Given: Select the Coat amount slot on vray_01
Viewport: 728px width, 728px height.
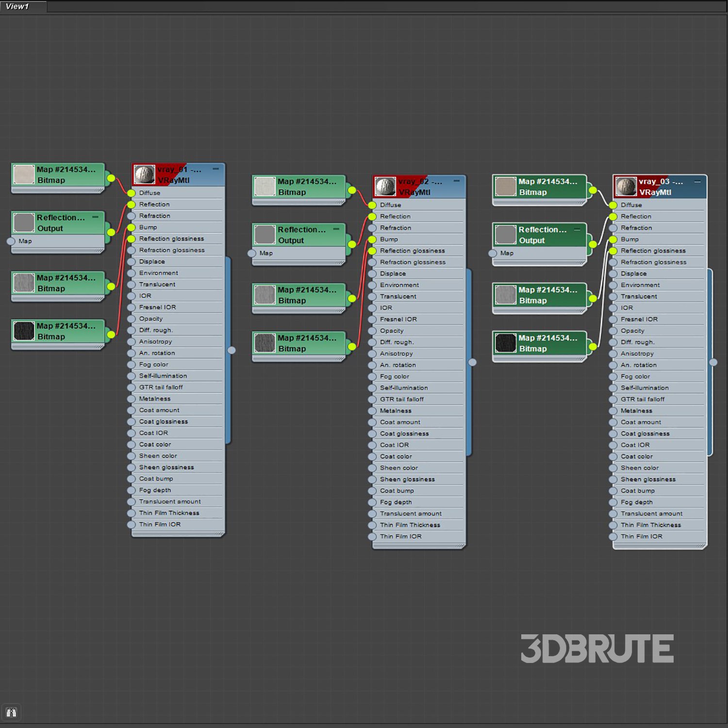Looking at the screenshot, I should pos(159,410).
